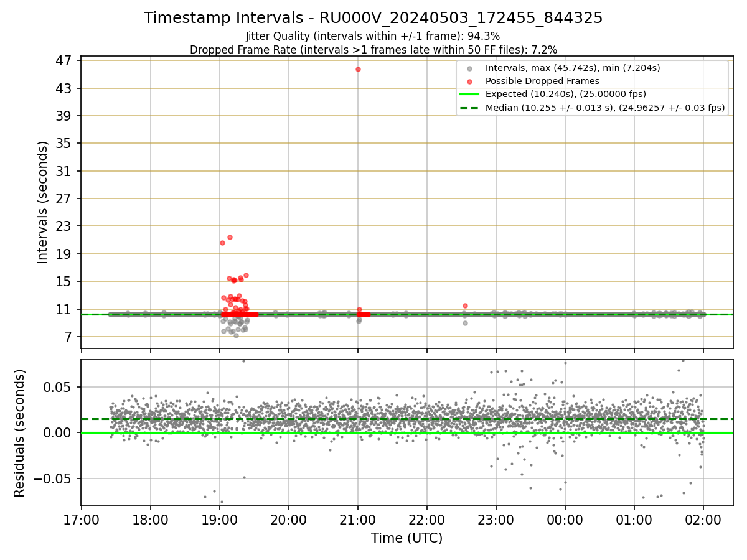The width and height of the screenshot is (747, 560).
Task: Click the "23:00" x-axis tick label
Action: tap(496, 520)
